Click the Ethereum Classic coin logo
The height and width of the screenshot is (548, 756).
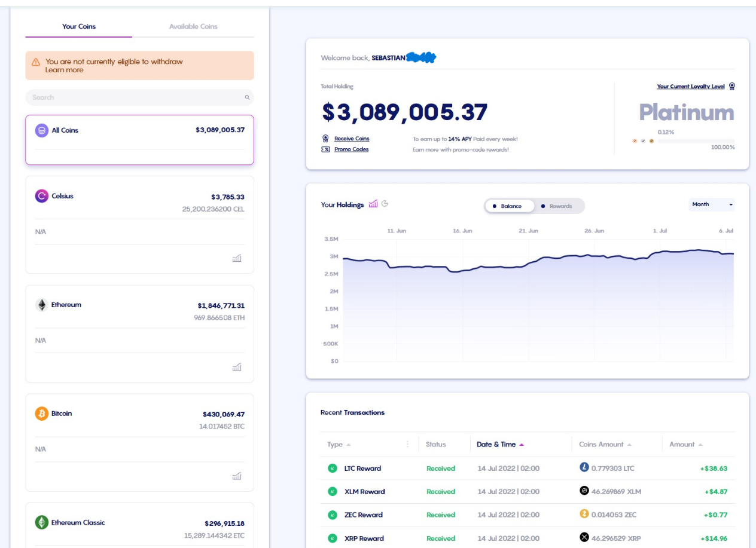(x=42, y=522)
